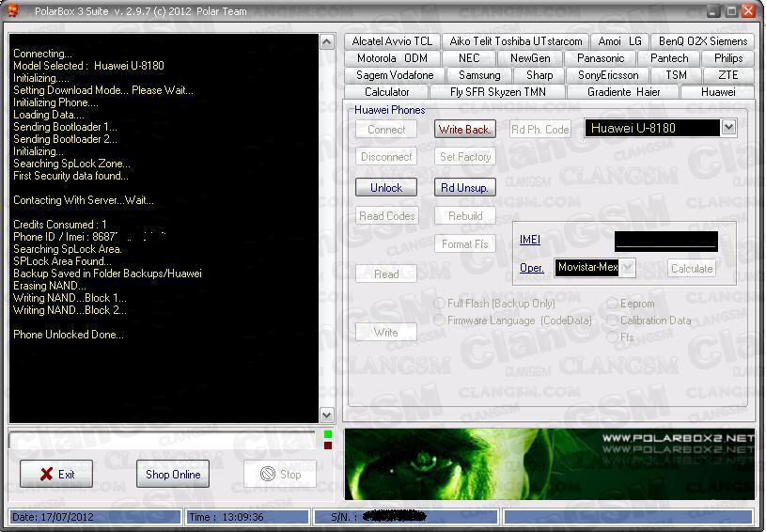Switch to the Panasonic tab
The image size is (766, 532).
(x=601, y=58)
